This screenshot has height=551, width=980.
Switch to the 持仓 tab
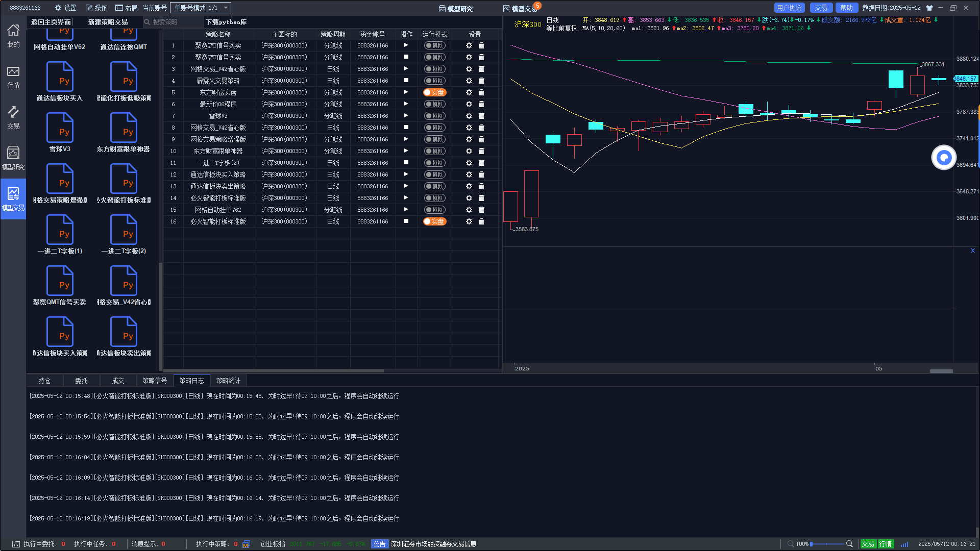point(45,381)
